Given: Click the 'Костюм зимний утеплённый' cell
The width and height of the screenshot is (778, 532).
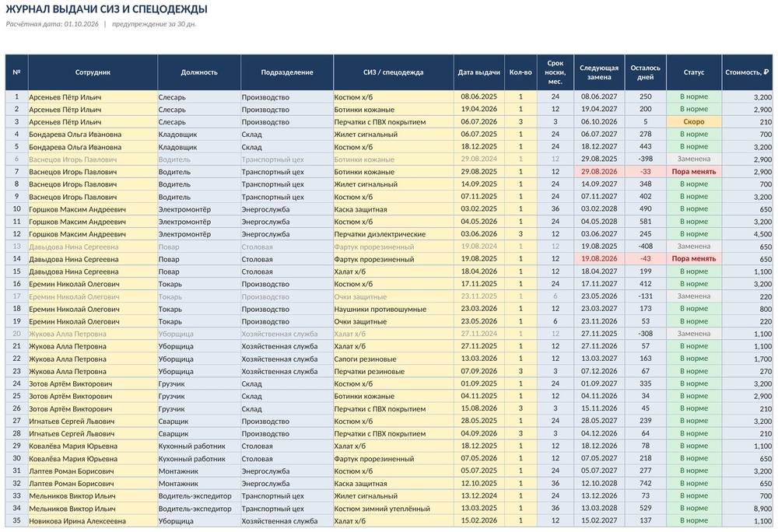Looking at the screenshot, I should click(x=393, y=509).
